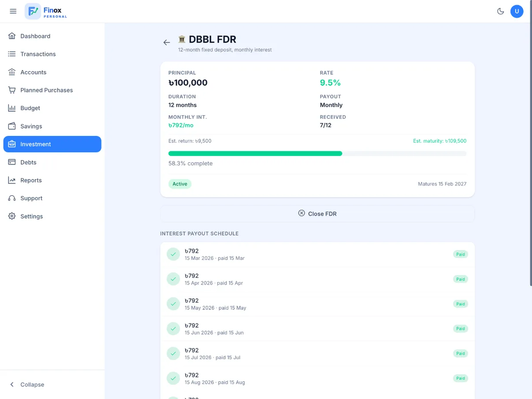This screenshot has width=532, height=399.
Task: Click the circled X icon in Close FDR
Action: [301, 213]
